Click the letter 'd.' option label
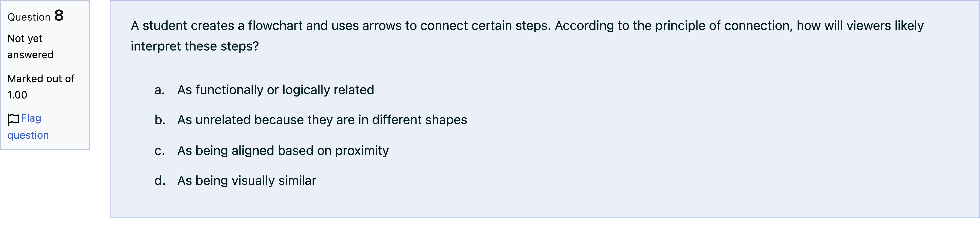Image resolution: width=980 pixels, height=232 pixels. 160,180
